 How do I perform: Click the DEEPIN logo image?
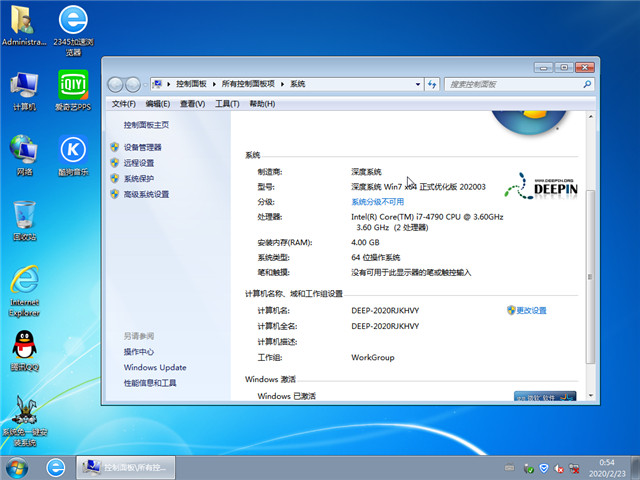tap(541, 187)
